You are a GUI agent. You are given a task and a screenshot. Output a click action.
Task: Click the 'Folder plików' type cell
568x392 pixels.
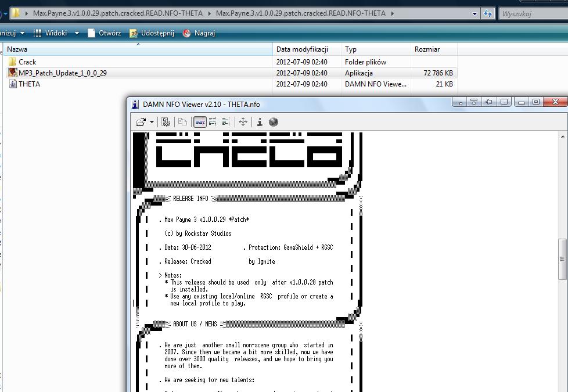pyautogui.click(x=365, y=62)
